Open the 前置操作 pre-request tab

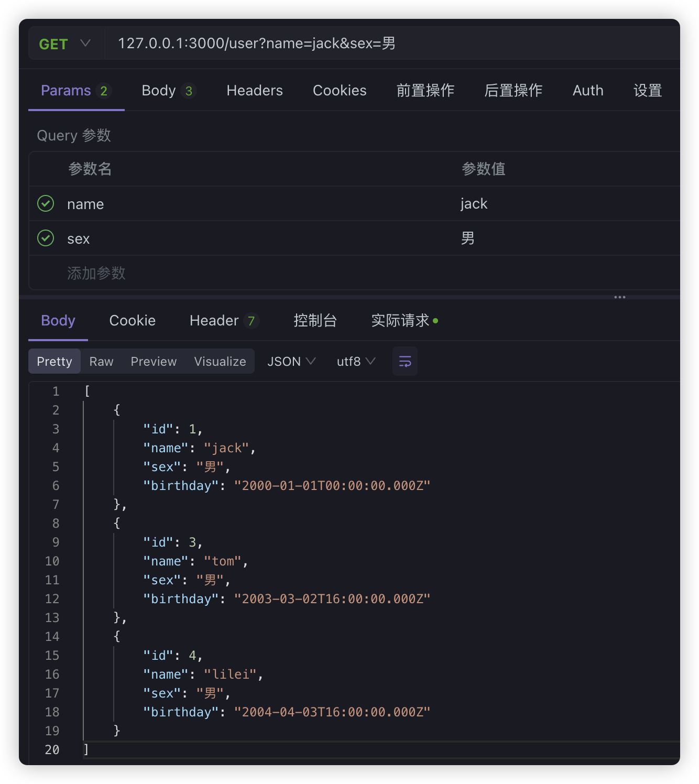425,91
